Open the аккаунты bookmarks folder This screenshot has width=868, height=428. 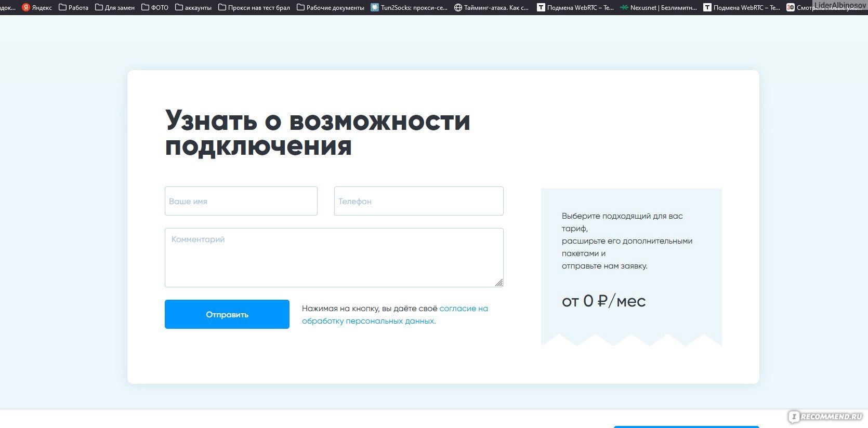tap(193, 7)
